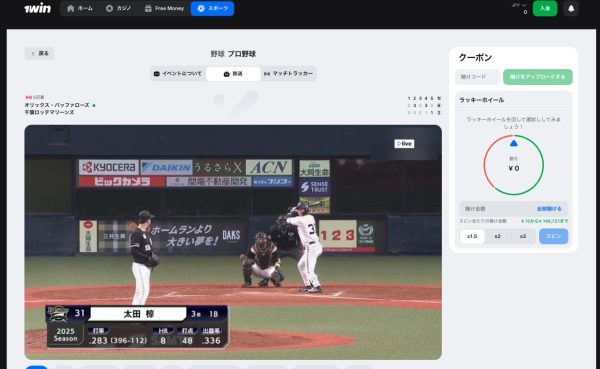Click the baseball live video stream
Screen dimensions: 600x369
(x=233, y=242)
